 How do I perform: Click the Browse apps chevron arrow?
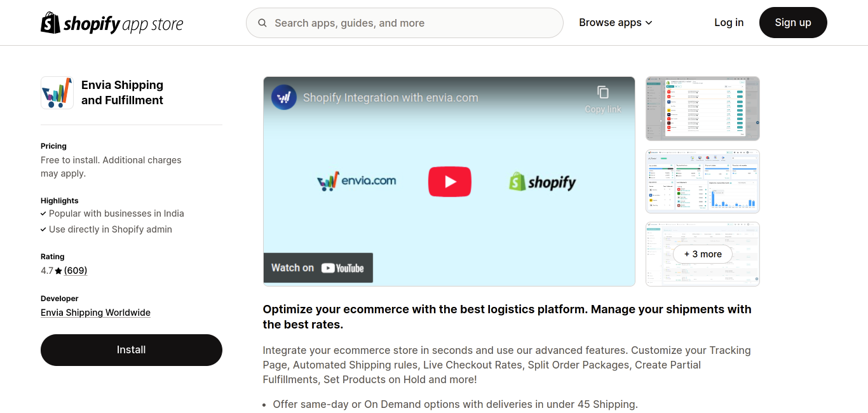(x=649, y=23)
